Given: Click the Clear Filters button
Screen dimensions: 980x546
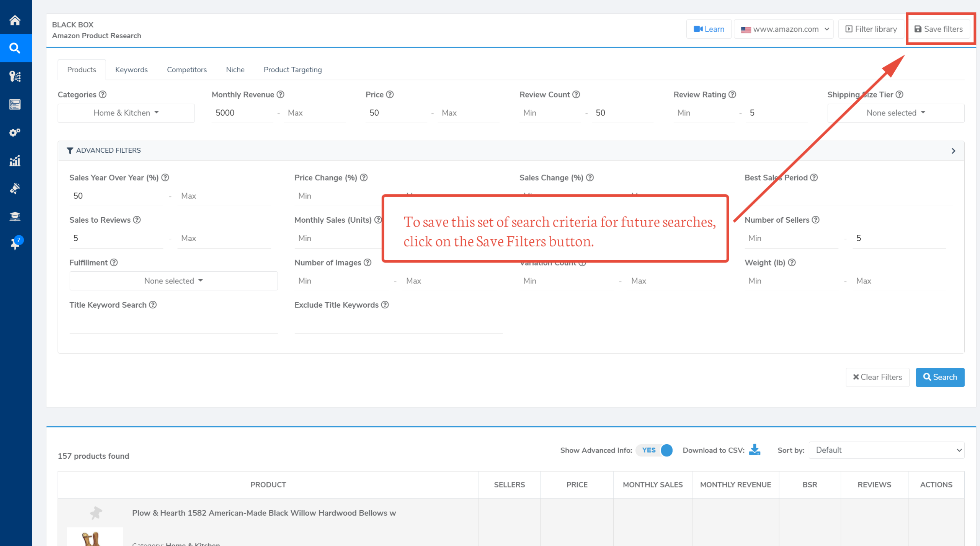Looking at the screenshot, I should pyautogui.click(x=877, y=377).
